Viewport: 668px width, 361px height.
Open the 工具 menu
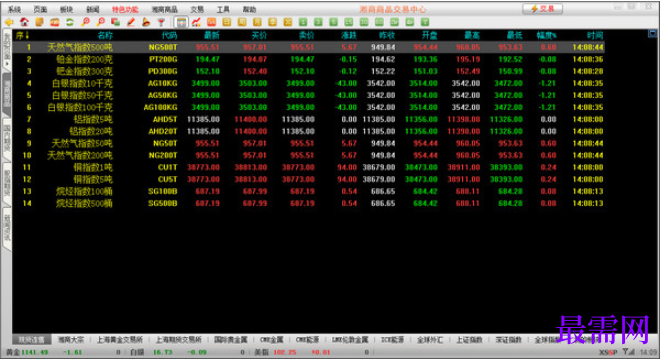click(223, 9)
